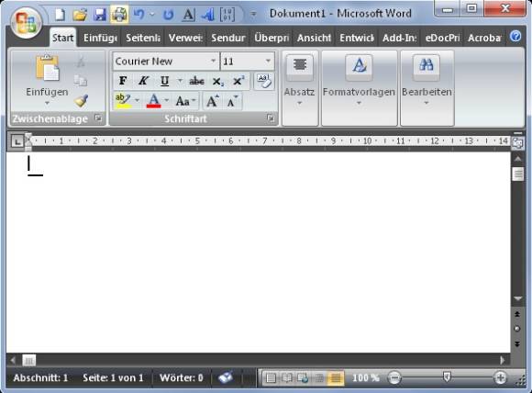Toggle bold (F) formatting
Image resolution: width=532 pixels, height=393 pixels.
pos(123,81)
